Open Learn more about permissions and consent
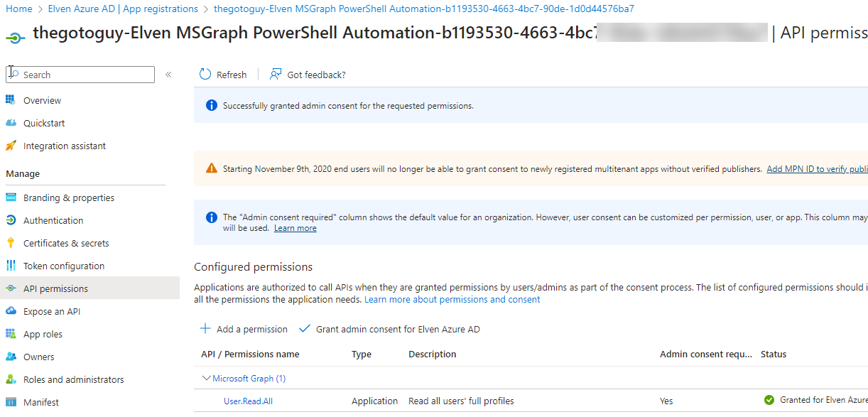 pyautogui.click(x=452, y=299)
